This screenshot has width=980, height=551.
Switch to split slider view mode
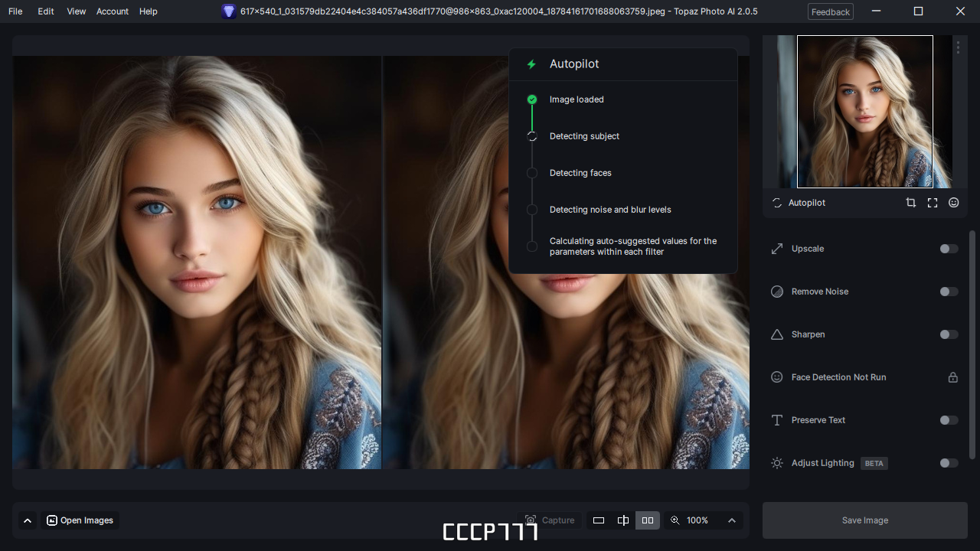click(x=623, y=520)
